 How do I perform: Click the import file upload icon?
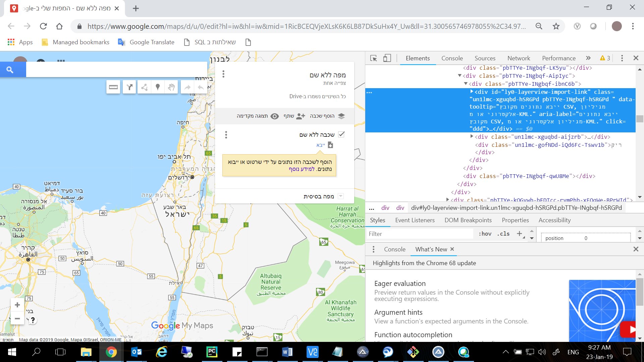pos(330,145)
